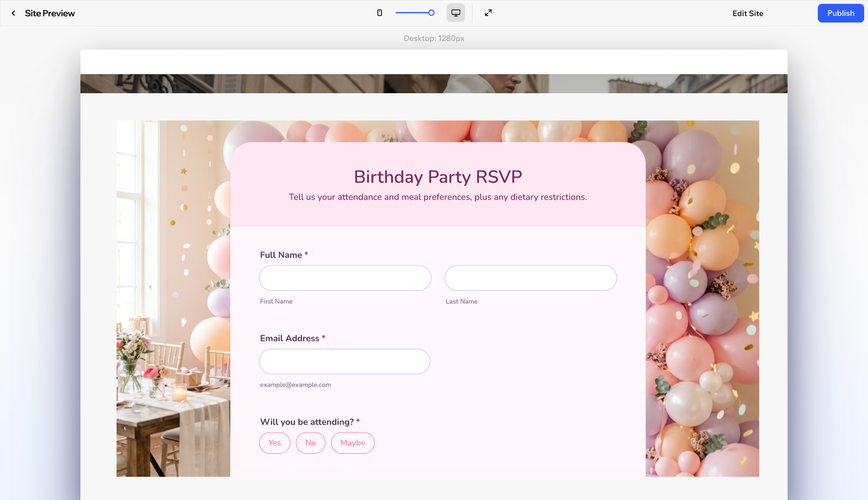The width and height of the screenshot is (868, 500).
Task: Click the Edit Site link
Action: 748,13
